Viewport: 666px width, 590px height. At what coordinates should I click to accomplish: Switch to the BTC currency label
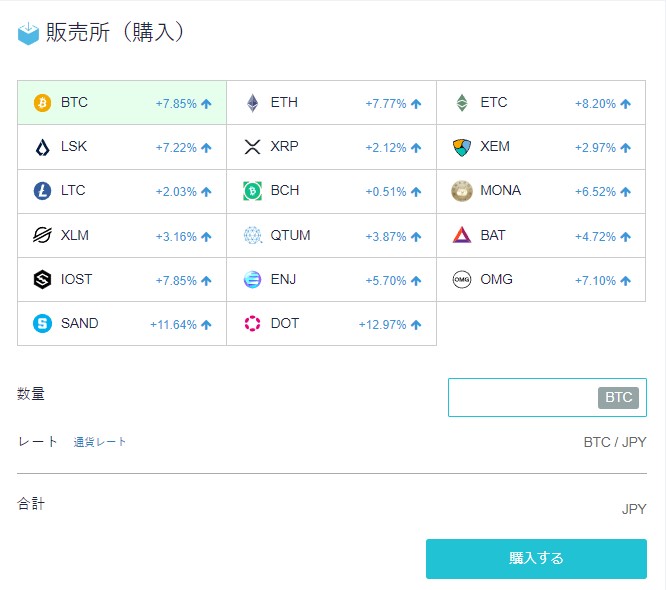point(74,102)
